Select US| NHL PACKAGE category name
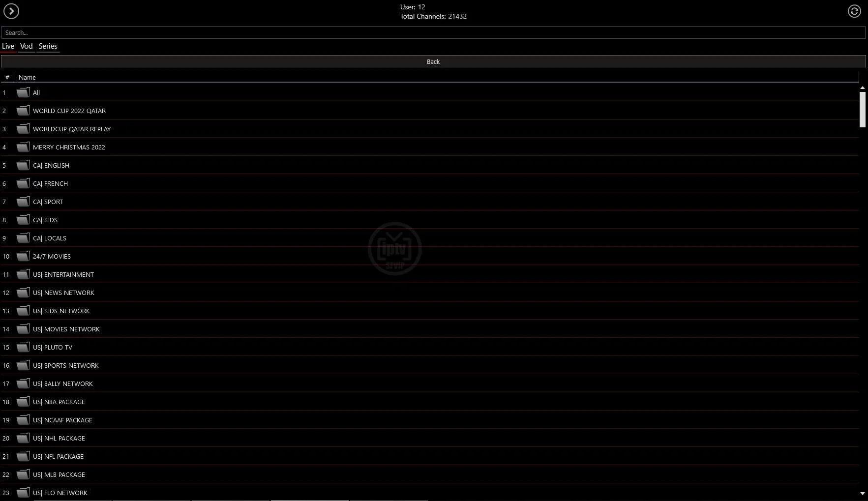 pos(59,438)
